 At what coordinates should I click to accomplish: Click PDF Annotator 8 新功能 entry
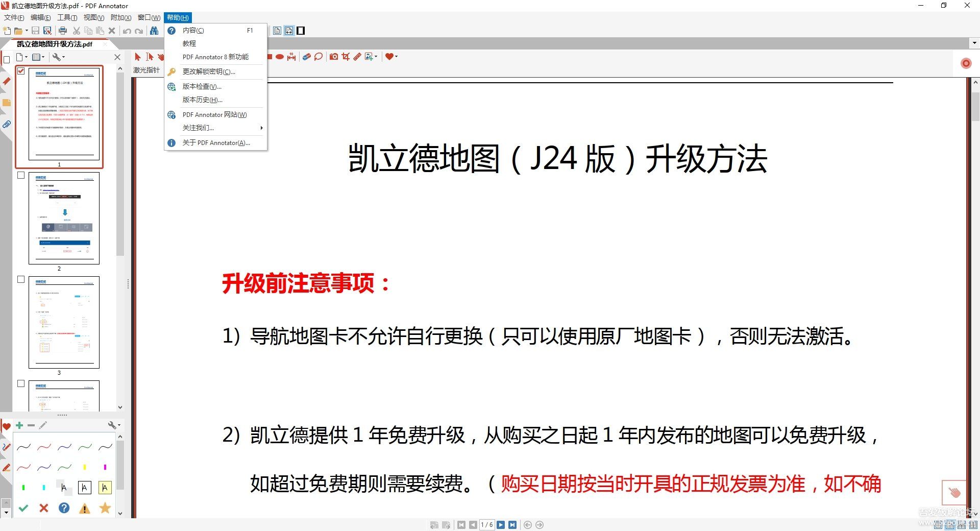click(x=216, y=57)
